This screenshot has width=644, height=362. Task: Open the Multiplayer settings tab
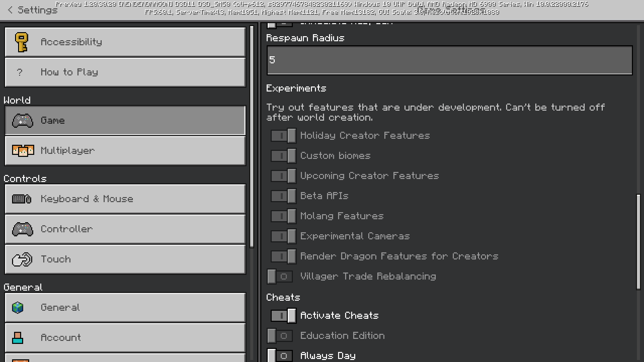coord(125,151)
